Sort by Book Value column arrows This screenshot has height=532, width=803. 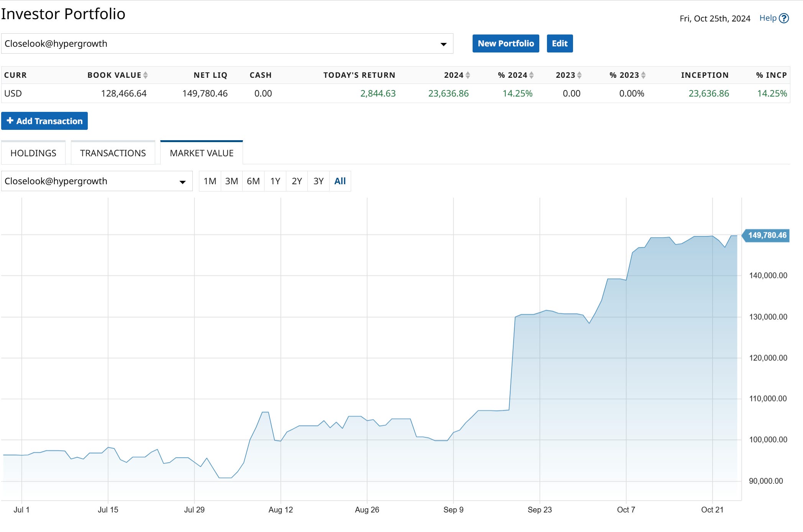click(x=146, y=75)
